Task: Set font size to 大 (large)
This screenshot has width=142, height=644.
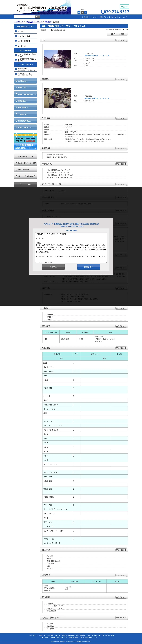Action: 85,12
